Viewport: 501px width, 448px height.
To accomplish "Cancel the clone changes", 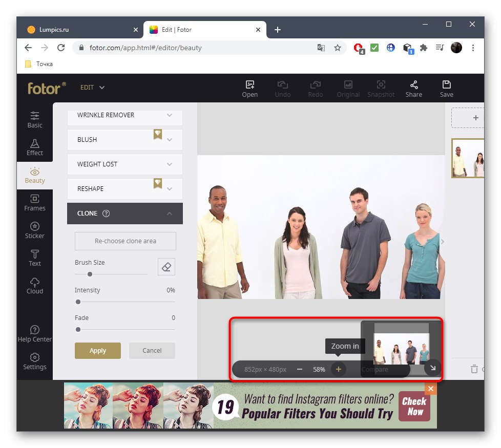I will point(152,351).
